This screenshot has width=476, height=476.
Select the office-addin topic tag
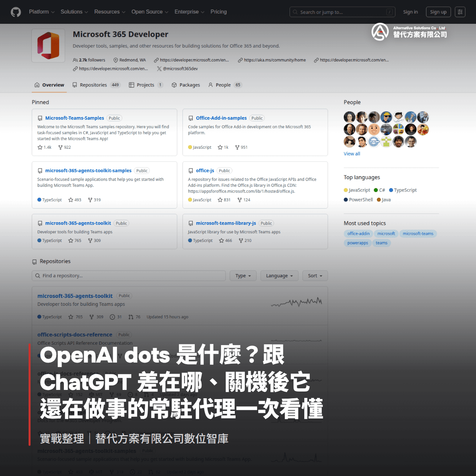pos(359,234)
